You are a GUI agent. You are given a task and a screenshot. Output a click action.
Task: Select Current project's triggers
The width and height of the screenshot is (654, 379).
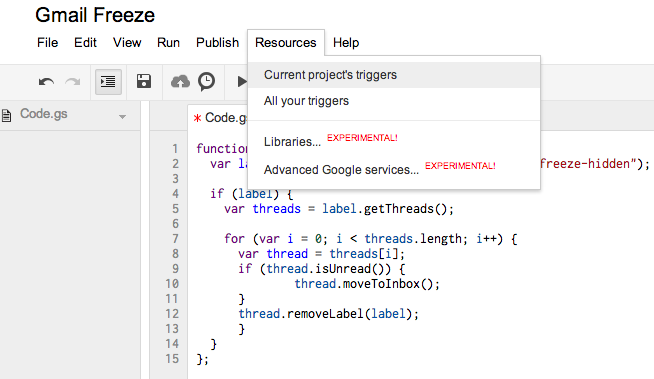click(x=394, y=75)
